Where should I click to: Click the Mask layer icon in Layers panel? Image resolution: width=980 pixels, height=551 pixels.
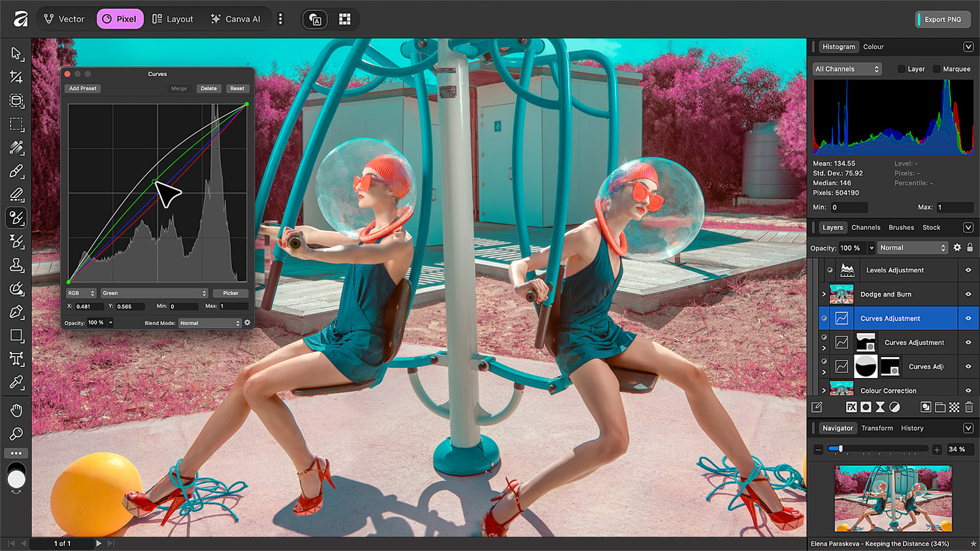point(865,407)
